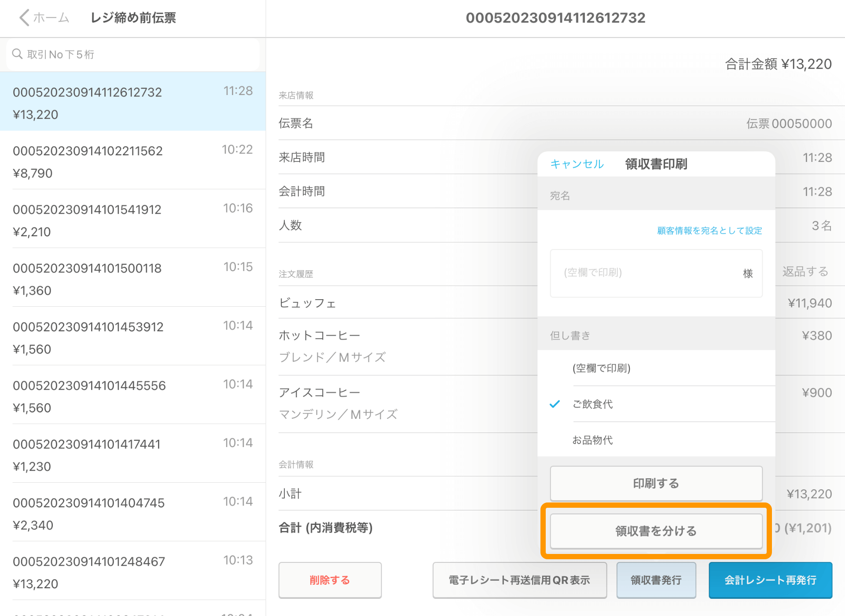Tap the ホットコーヒー order line
Image resolution: width=845 pixels, height=616 pixels.
point(408,347)
